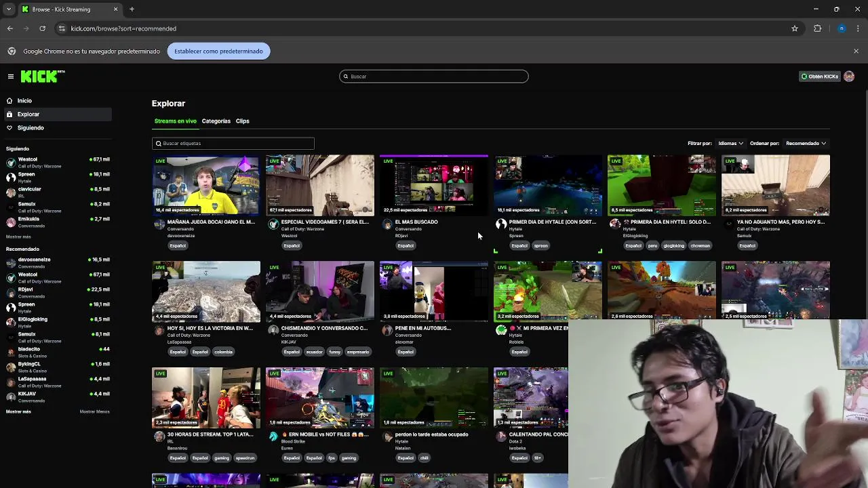Open the Chrome extensions puzzle icon
This screenshot has height=488, width=868.
pyautogui.click(x=817, y=28)
